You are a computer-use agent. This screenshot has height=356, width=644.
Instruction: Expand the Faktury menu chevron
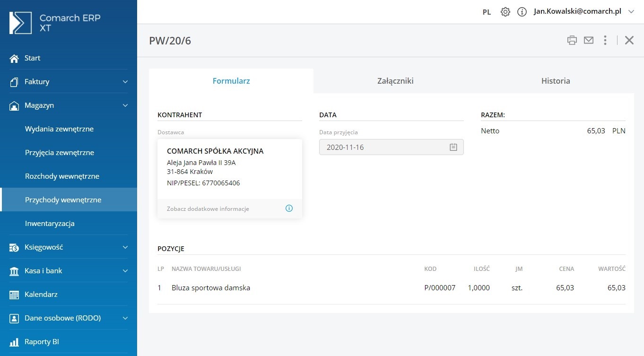(125, 82)
